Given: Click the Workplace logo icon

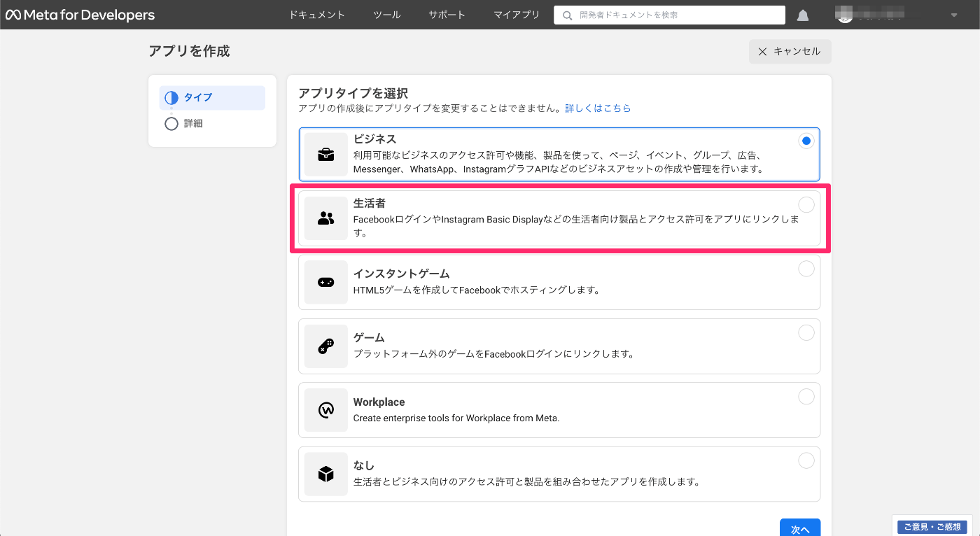Looking at the screenshot, I should (x=326, y=410).
